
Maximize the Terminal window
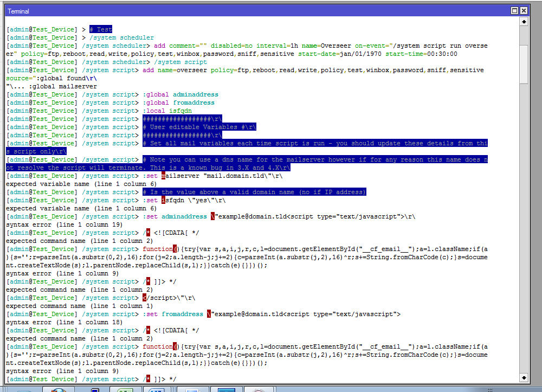pyautogui.click(x=514, y=11)
